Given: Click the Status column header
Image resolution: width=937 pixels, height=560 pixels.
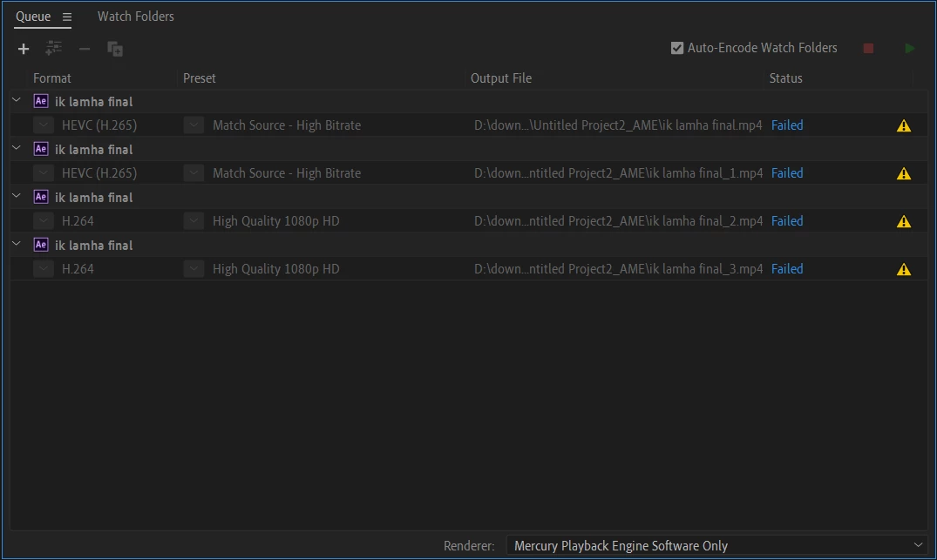Looking at the screenshot, I should click(x=786, y=78).
